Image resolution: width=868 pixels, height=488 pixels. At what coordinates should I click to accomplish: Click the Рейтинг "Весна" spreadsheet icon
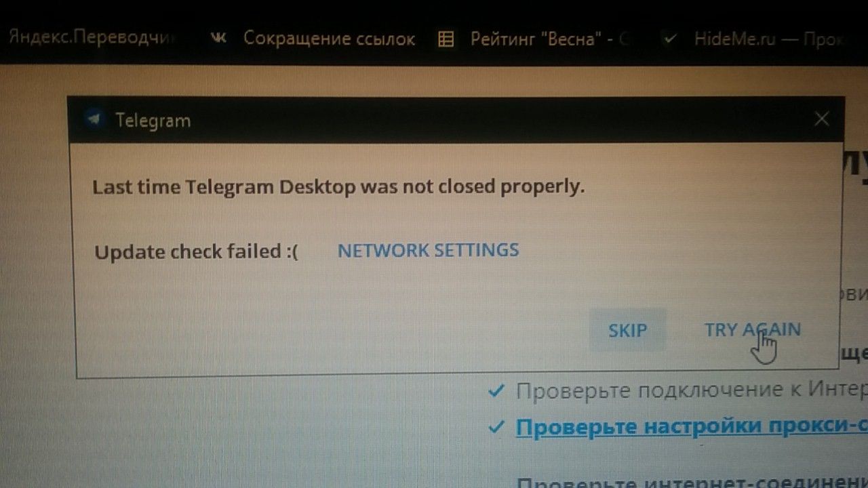coord(446,39)
